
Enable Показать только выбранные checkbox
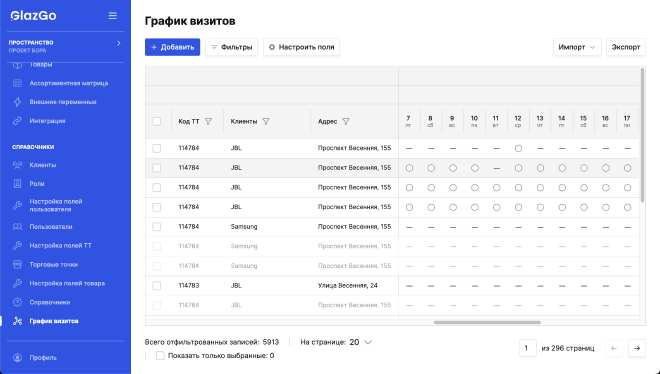pyautogui.click(x=160, y=355)
